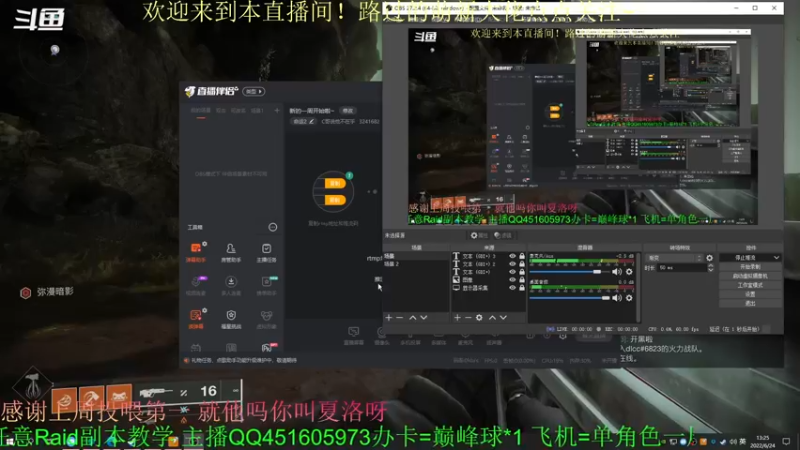Viewport: 800px width, 450px height.
Task: Open source properties gear below sources list
Action: click(x=479, y=317)
